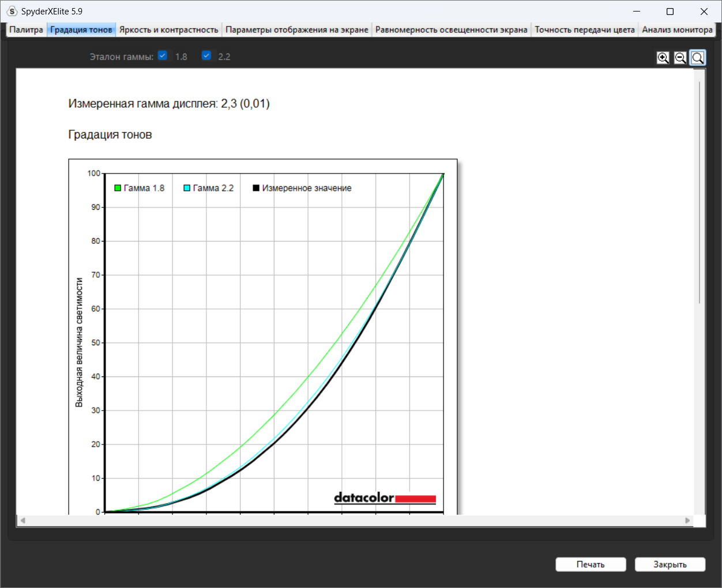Click the zoom in magnifier icon
This screenshot has height=588, width=722.
point(663,58)
